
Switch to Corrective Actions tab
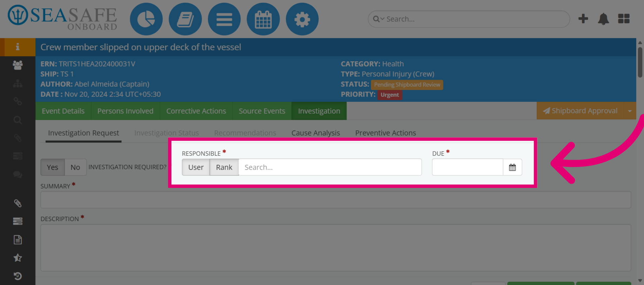(196, 111)
